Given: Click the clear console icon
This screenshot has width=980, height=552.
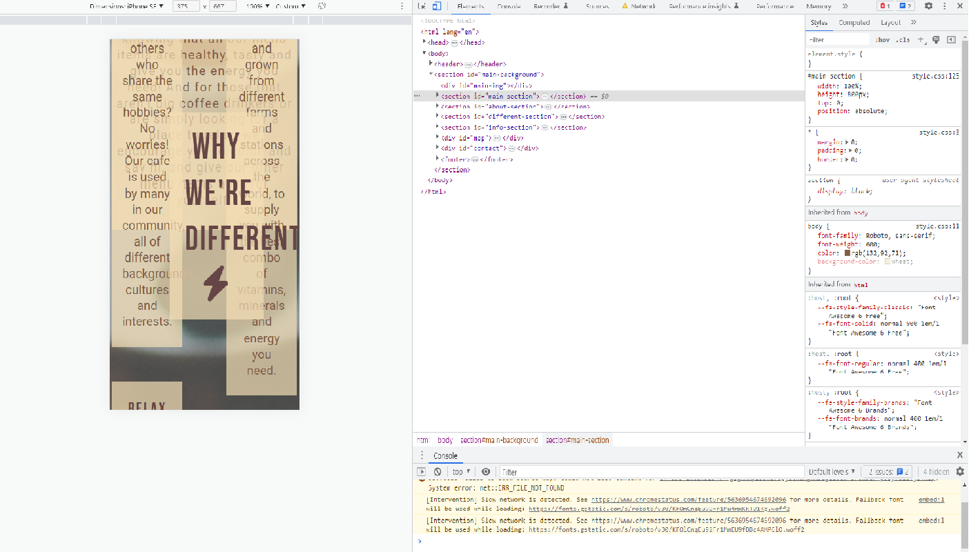Looking at the screenshot, I should click(x=436, y=471).
